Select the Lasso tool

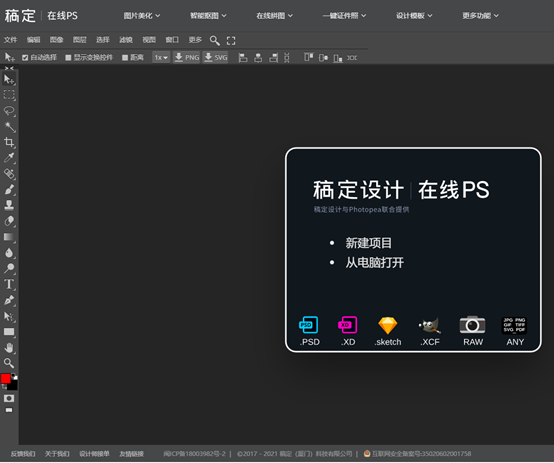[x=9, y=111]
